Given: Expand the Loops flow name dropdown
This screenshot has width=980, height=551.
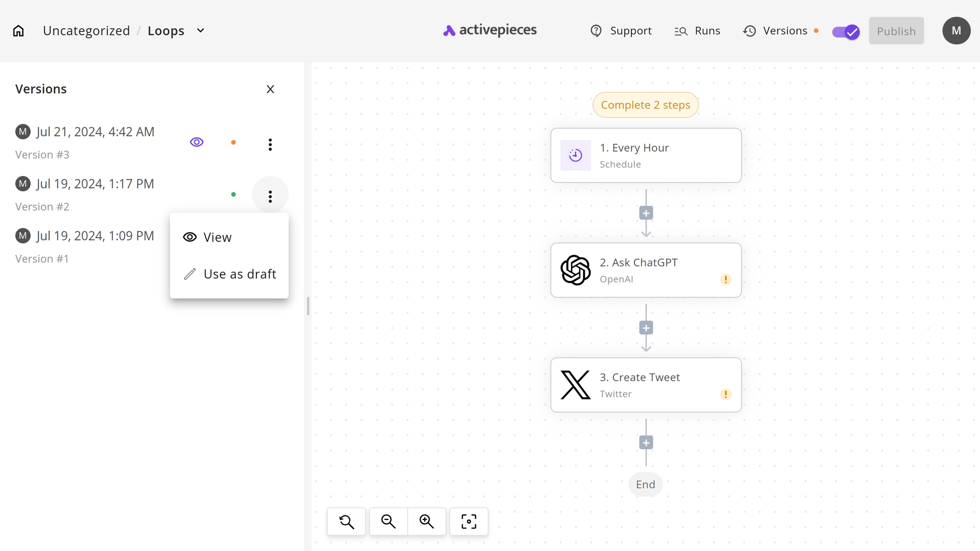Looking at the screenshot, I should [201, 31].
